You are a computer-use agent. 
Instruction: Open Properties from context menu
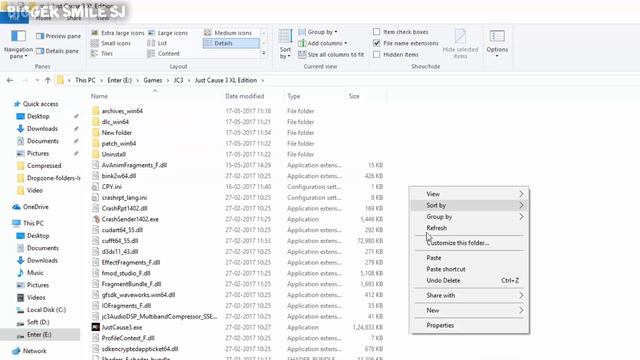tap(469, 325)
